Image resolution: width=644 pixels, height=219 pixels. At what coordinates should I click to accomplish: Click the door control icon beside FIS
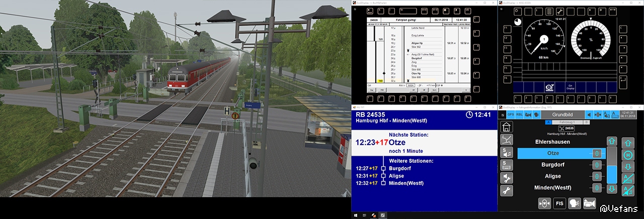[x=545, y=203]
